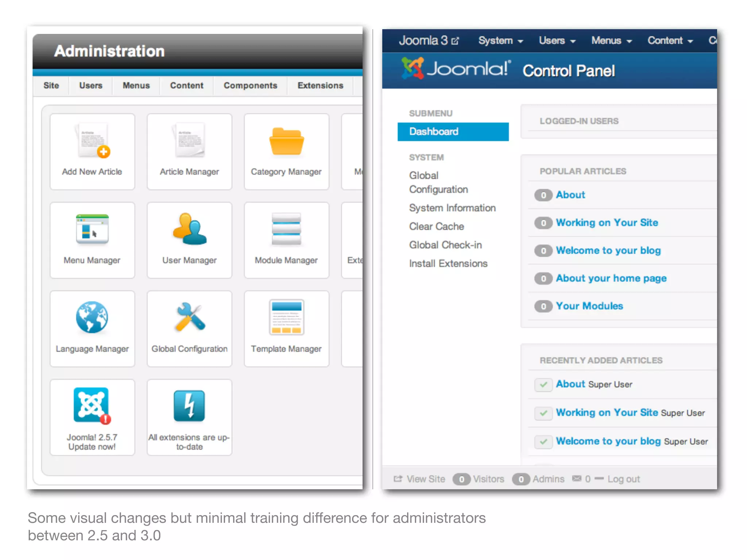Open the Menus menu in Administration 2.5
747x560 pixels.
coord(136,86)
